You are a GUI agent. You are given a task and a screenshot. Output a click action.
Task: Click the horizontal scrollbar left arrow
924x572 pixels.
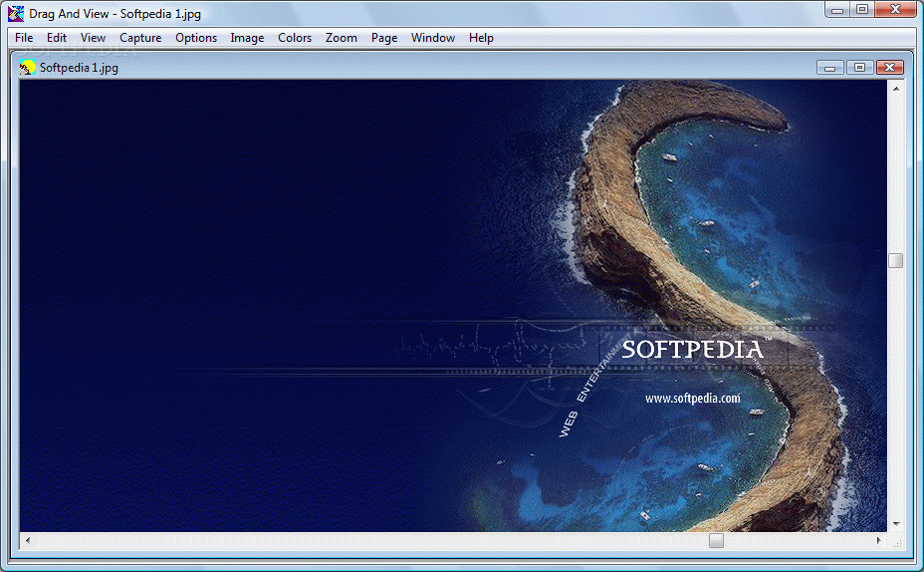[28, 540]
